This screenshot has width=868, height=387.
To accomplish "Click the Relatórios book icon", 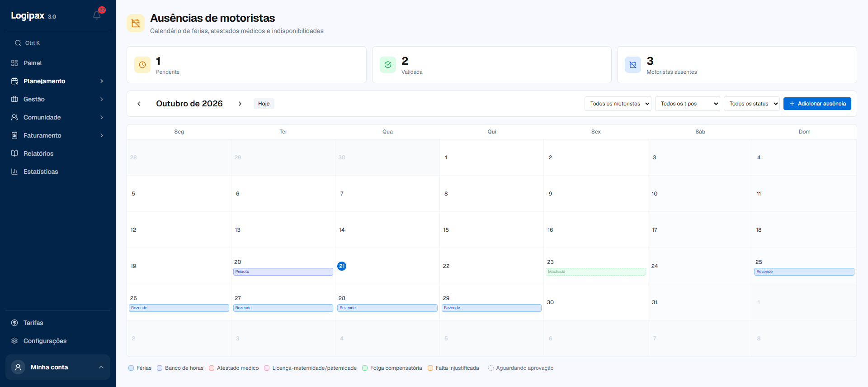I will coord(14,153).
